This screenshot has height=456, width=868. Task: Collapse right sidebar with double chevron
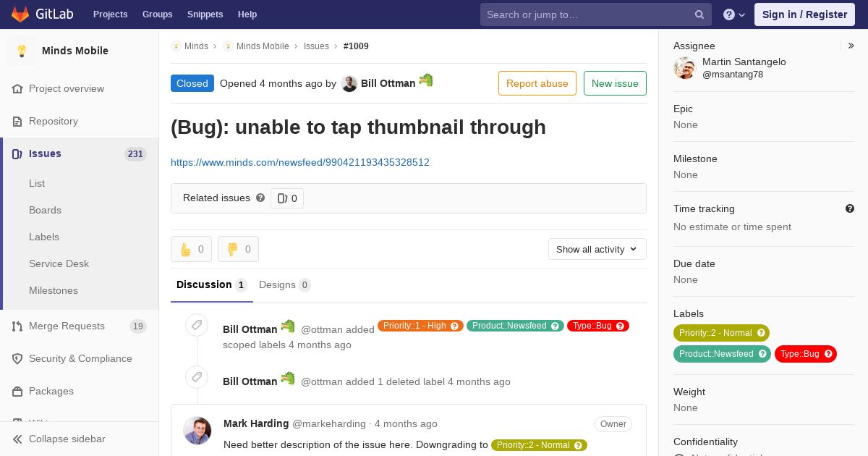(x=851, y=46)
